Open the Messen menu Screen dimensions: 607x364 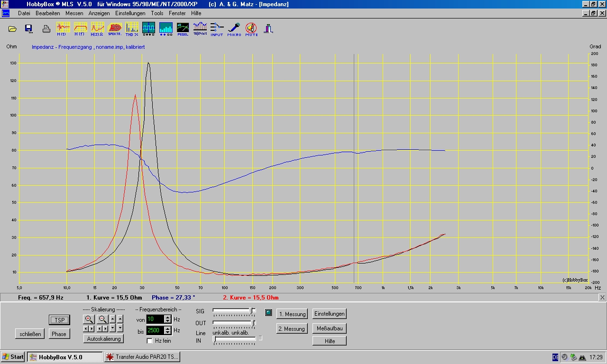[74, 13]
